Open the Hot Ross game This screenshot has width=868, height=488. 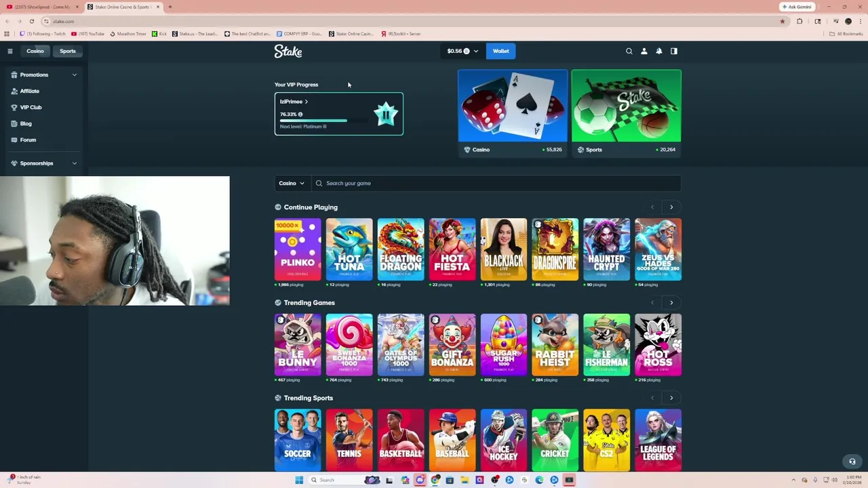[x=658, y=345]
